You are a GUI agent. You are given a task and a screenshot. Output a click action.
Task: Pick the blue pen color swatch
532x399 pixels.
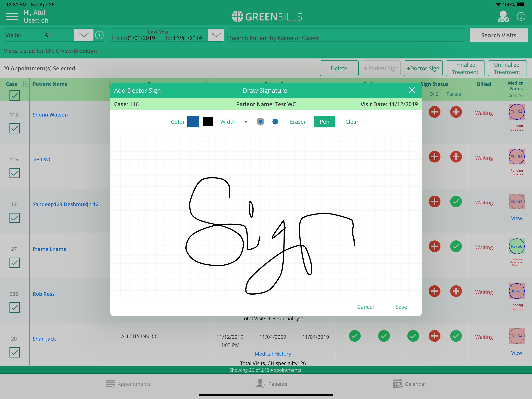point(193,122)
